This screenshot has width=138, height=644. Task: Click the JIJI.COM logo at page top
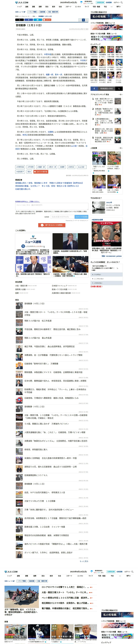coord(22,2)
